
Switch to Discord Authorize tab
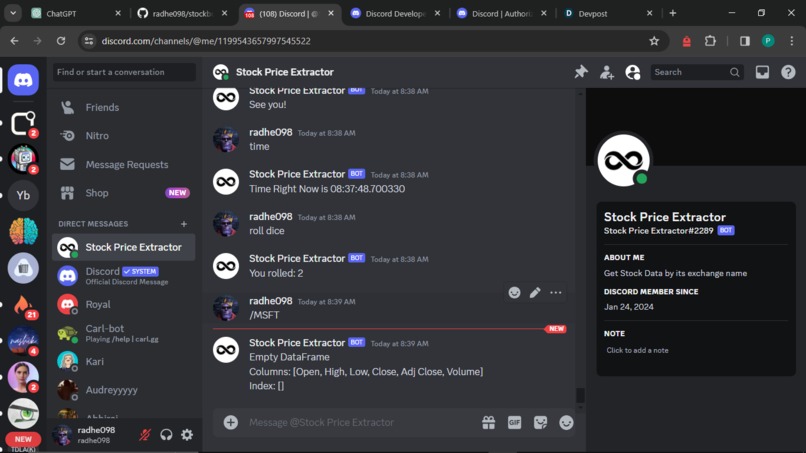502,13
